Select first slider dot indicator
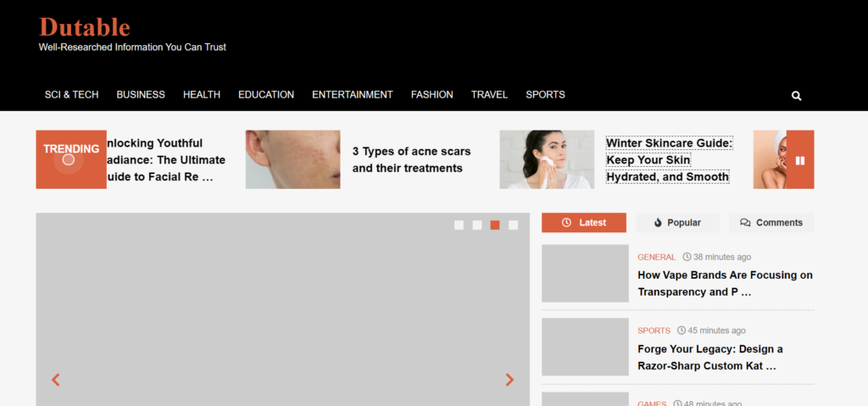Viewport: 868px width, 406px height. 459,225
